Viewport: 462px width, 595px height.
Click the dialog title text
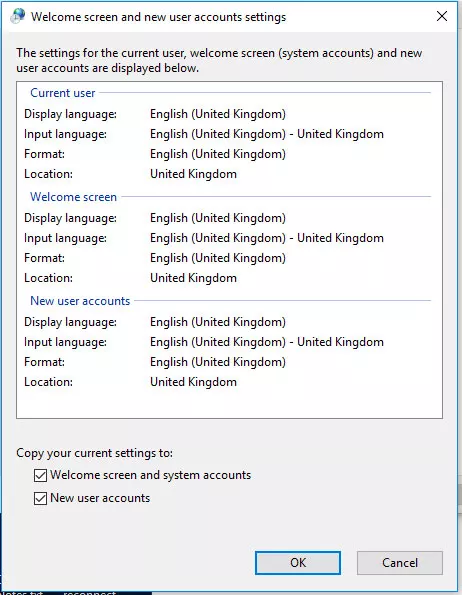159,17
